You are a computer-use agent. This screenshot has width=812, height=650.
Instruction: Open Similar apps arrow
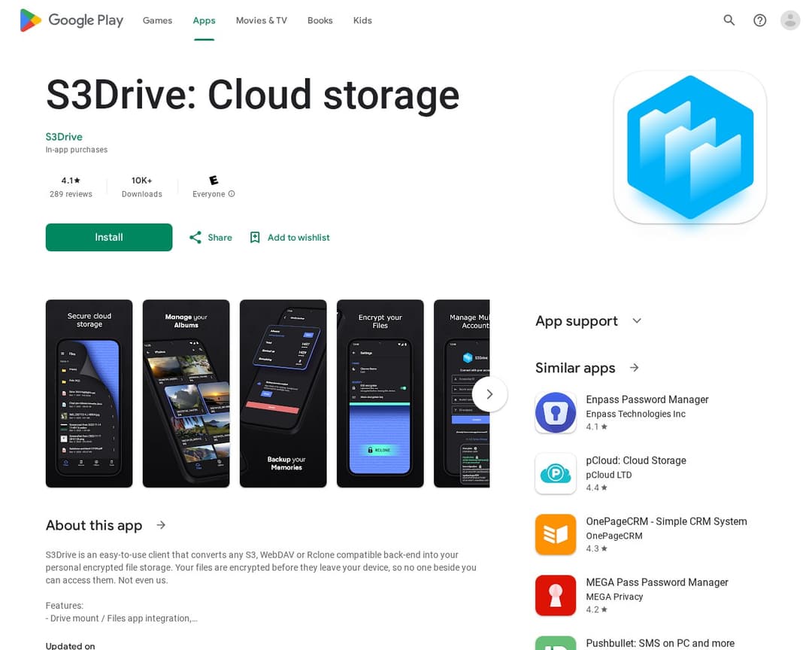point(635,367)
